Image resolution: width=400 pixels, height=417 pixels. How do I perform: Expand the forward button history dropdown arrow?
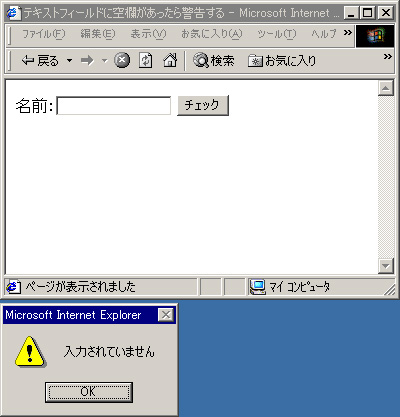point(105,61)
